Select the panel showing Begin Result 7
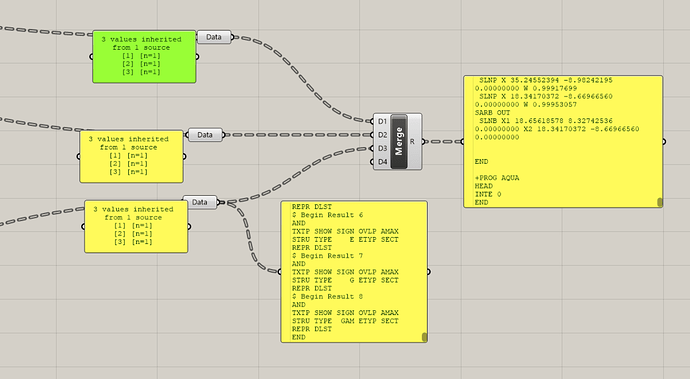 [354, 272]
